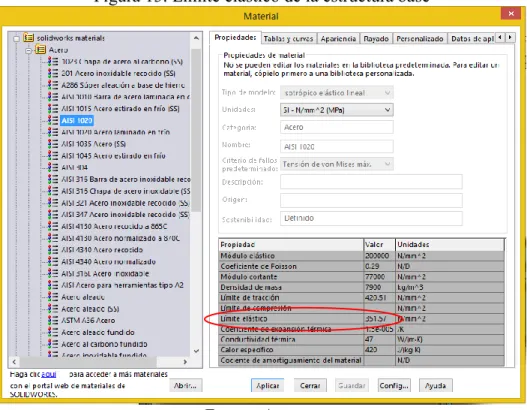Open the Unidades SI dropdown
This screenshot has height=410, width=527.
pos(337,110)
